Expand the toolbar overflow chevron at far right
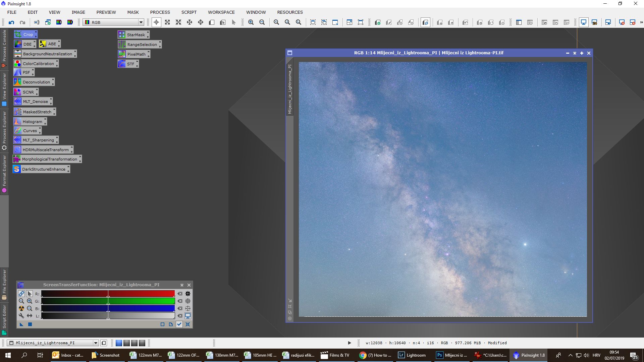The height and width of the screenshot is (362, 644). 641,22
